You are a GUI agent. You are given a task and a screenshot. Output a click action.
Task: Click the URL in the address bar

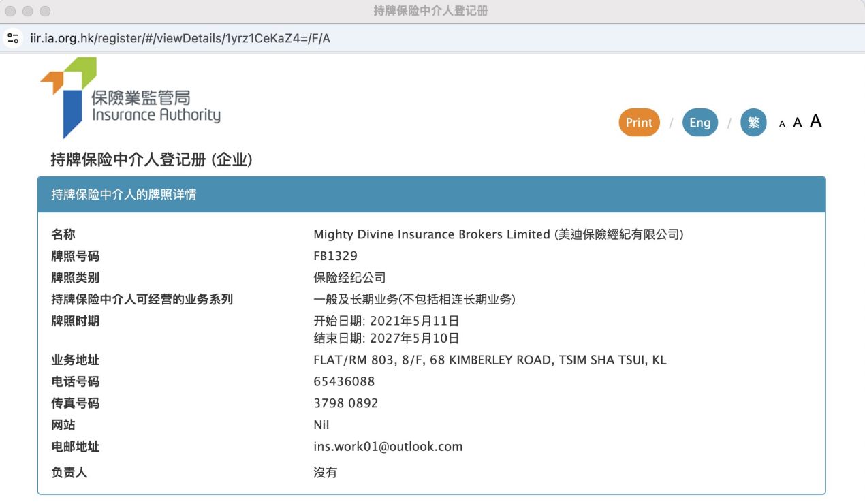coord(180,38)
